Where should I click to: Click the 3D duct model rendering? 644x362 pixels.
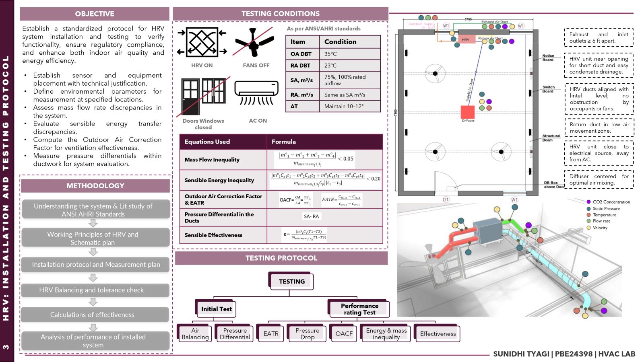coord(509,260)
